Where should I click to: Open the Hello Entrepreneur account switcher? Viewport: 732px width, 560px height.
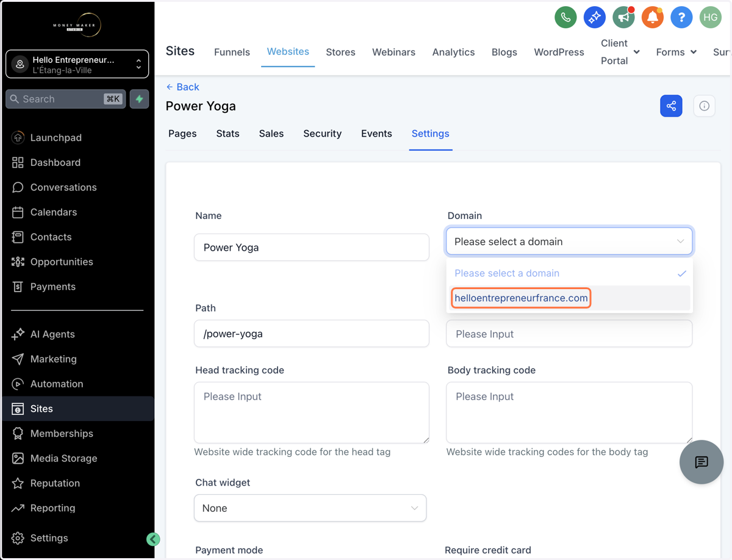pos(77,64)
